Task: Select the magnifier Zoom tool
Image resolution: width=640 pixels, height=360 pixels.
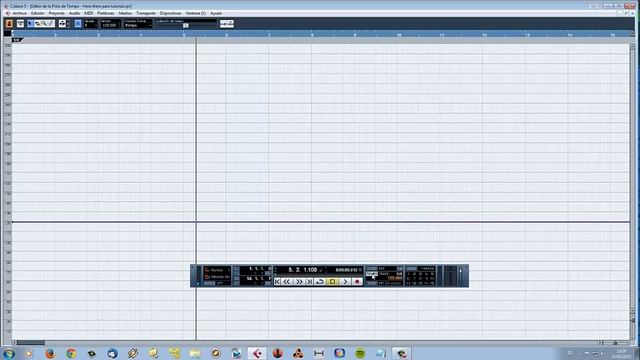Action: click(x=44, y=24)
